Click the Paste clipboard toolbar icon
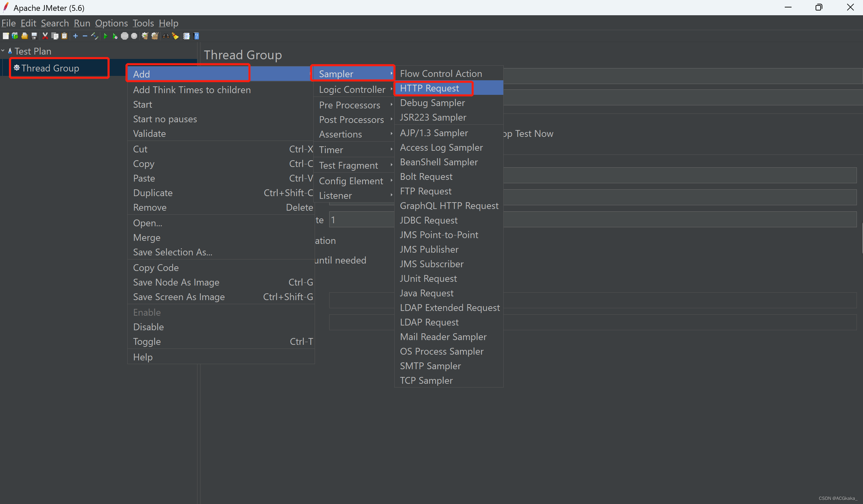Viewport: 863px width, 504px height. [64, 36]
